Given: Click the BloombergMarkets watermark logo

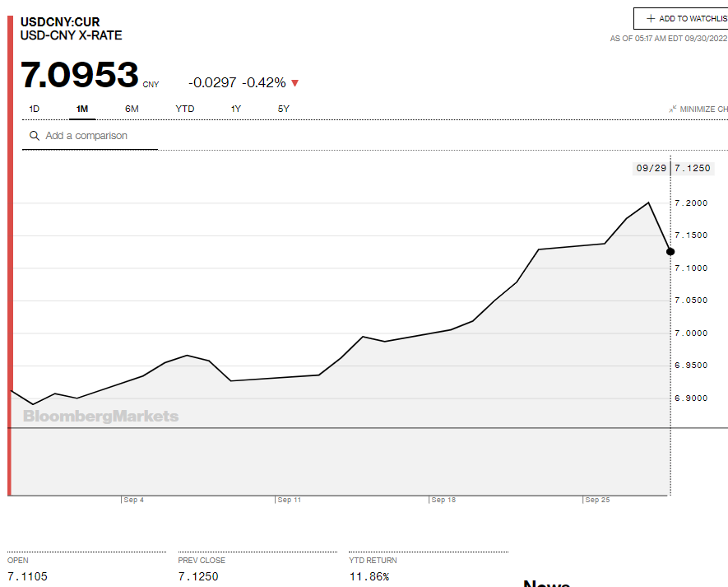Looking at the screenshot, I should (x=100, y=417).
